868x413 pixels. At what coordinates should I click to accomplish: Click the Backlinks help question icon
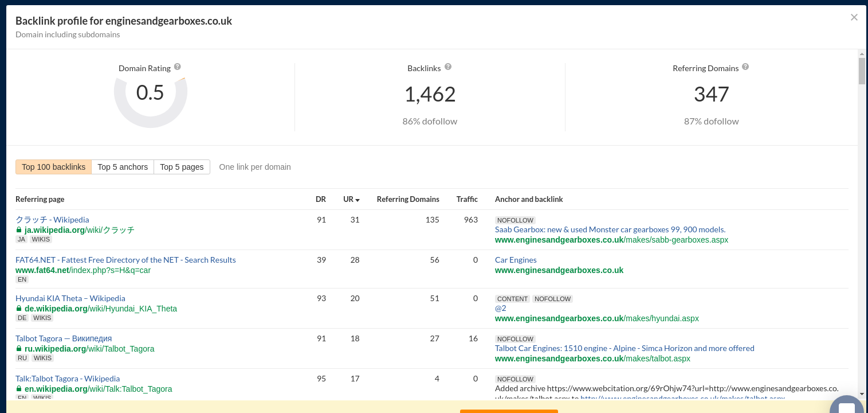point(448,67)
